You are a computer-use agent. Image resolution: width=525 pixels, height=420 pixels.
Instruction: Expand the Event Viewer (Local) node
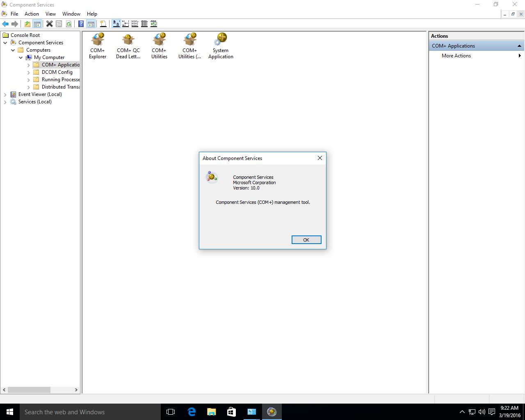click(5, 94)
